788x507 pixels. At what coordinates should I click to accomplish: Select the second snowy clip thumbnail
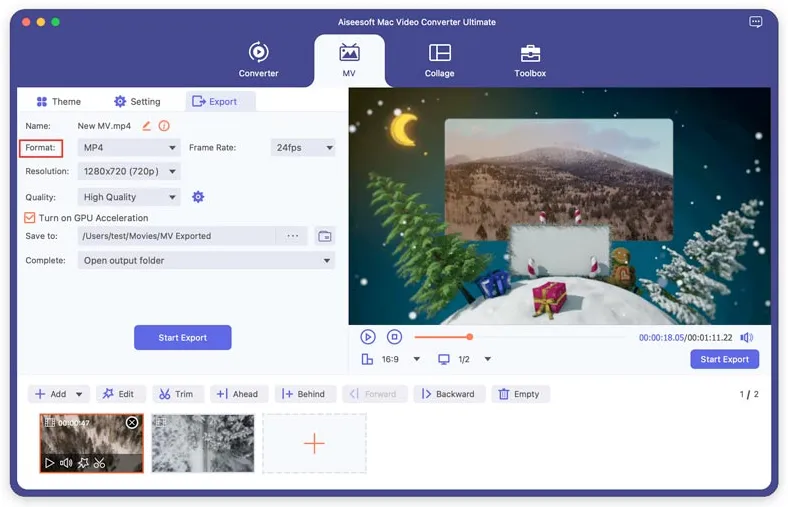(x=203, y=443)
